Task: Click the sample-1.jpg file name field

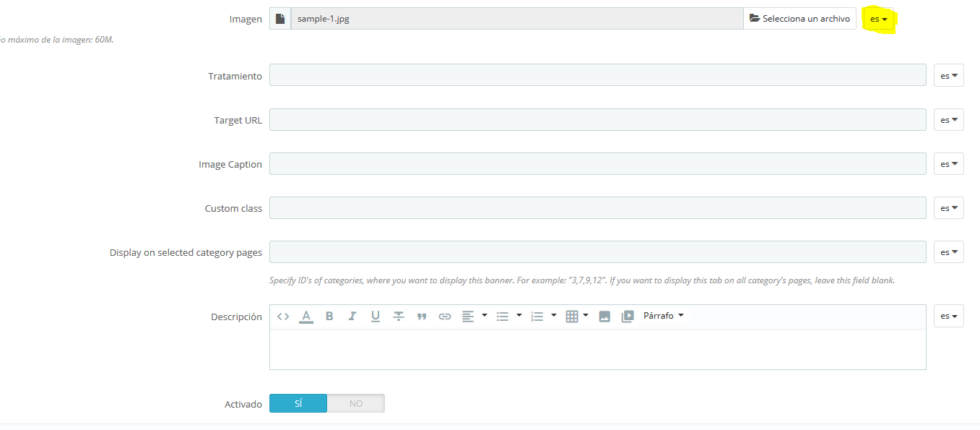Action: click(517, 19)
